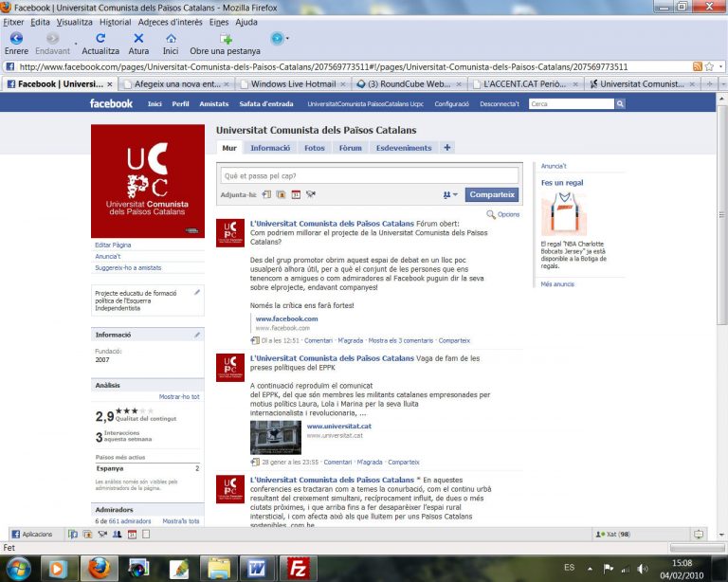Click Mostra els 3 comentaris link
728x582 pixels.
click(x=401, y=340)
